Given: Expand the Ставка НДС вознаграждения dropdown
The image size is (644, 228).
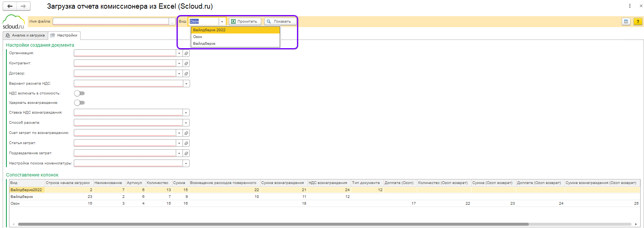Looking at the screenshot, I should click(186, 112).
